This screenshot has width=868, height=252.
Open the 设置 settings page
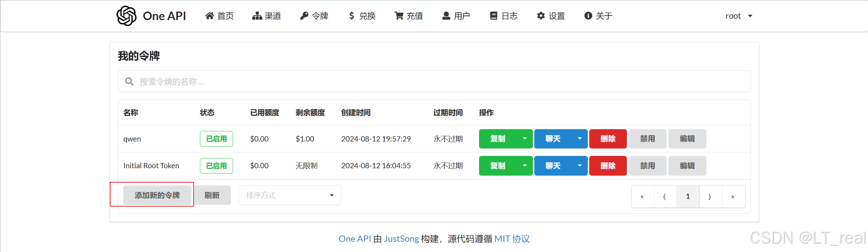(551, 16)
